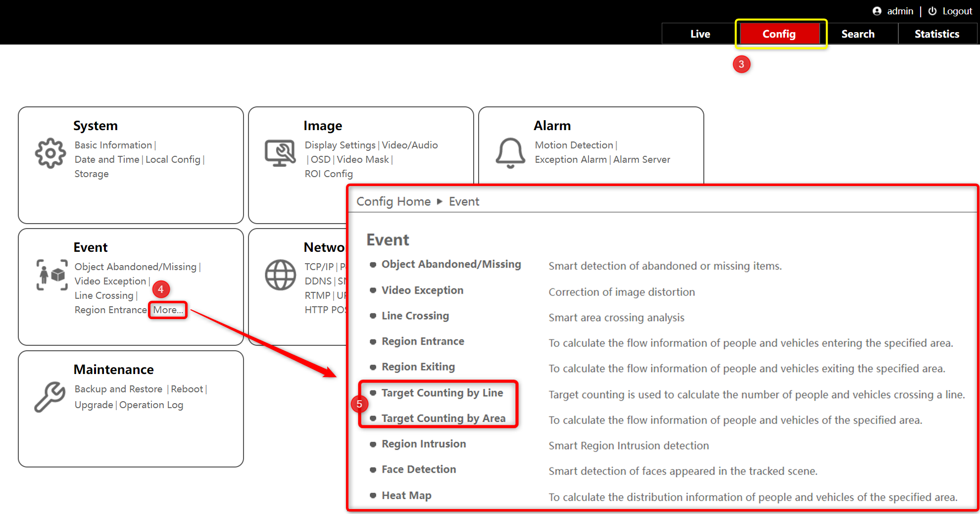
Task: Click the System gear icon
Action: tap(50, 153)
